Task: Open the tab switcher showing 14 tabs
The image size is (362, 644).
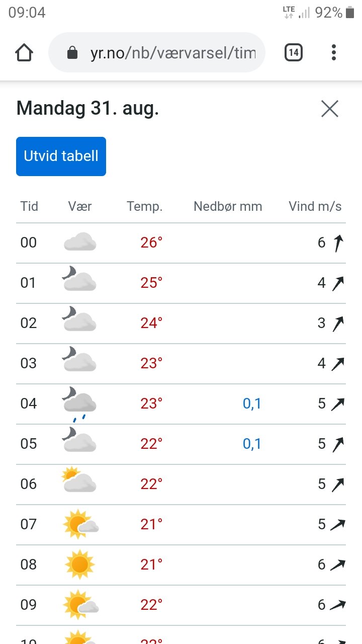Action: tap(294, 52)
